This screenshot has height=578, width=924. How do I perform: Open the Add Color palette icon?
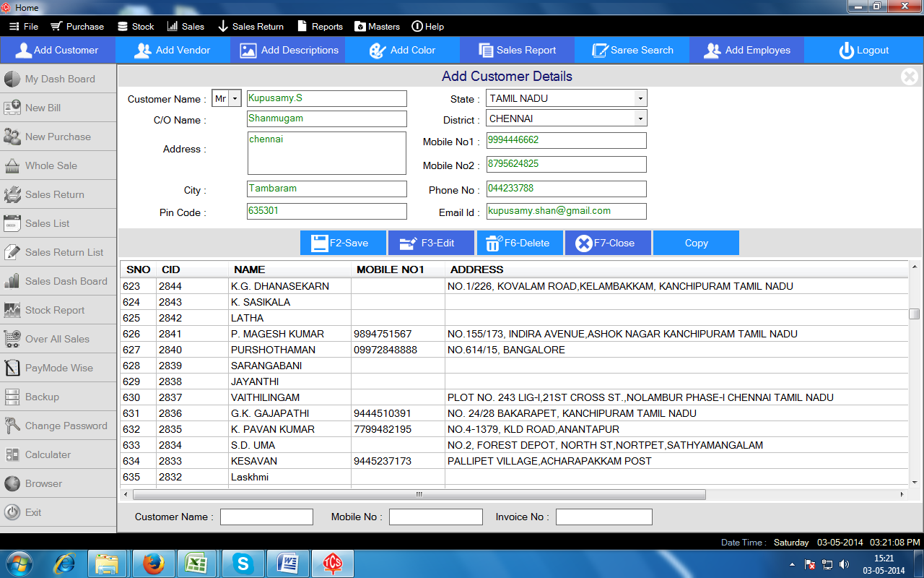378,51
